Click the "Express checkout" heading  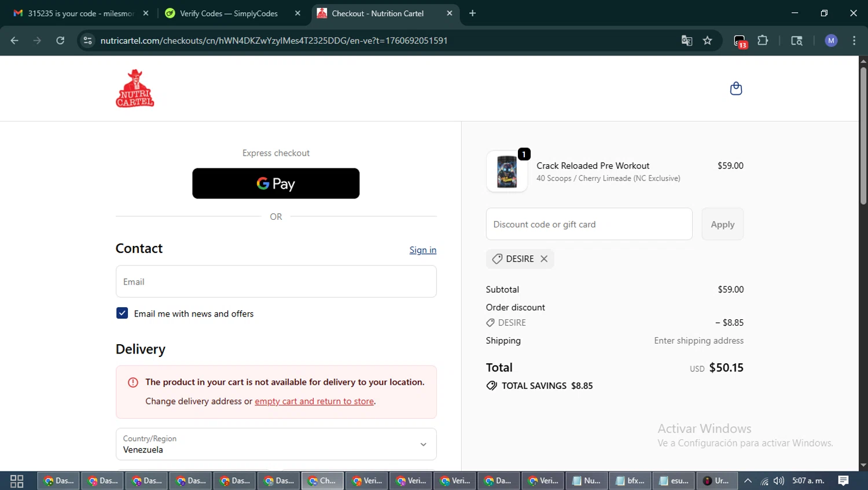pyautogui.click(x=276, y=153)
